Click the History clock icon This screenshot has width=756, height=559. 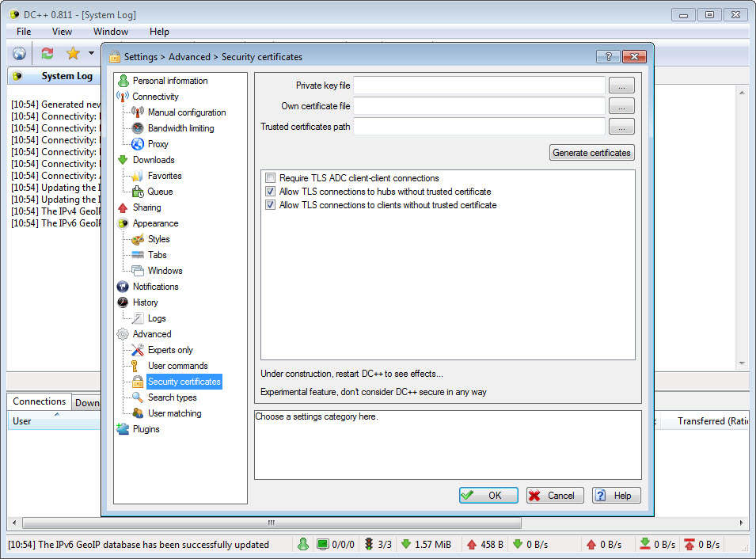pos(123,302)
